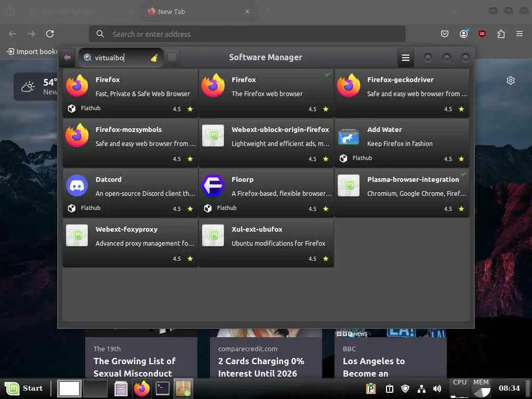Clear the search text with the broom icon
Screen dimensions: 532x399
coord(154,58)
